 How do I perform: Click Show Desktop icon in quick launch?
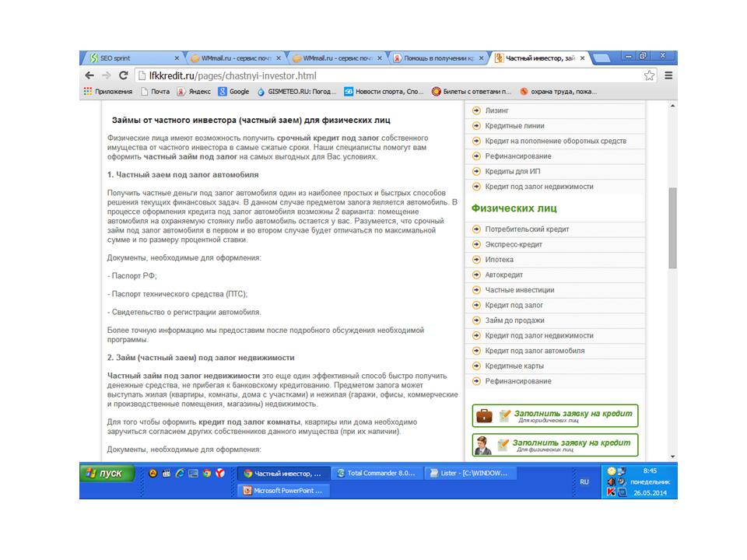(193, 474)
